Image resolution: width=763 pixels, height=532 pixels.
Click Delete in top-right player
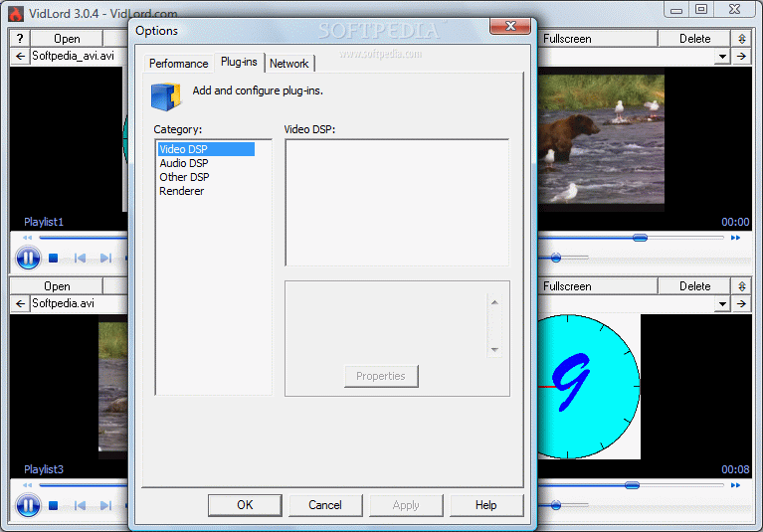coord(694,39)
